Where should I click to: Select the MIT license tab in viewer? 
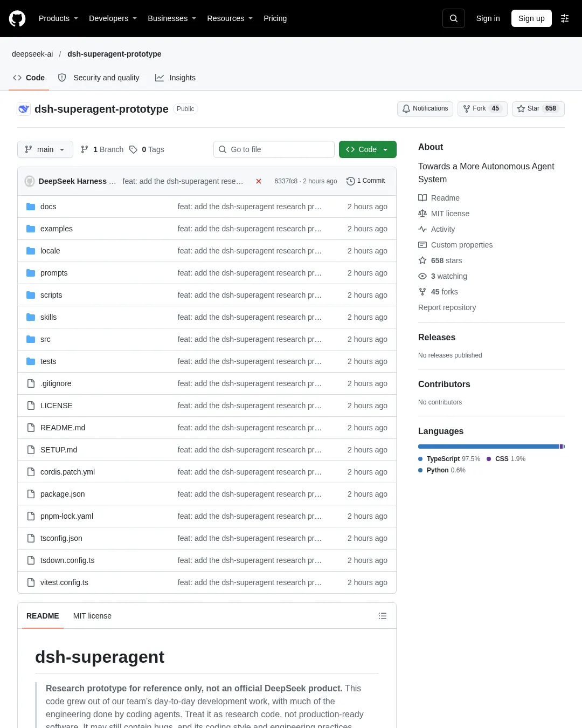coord(92,616)
